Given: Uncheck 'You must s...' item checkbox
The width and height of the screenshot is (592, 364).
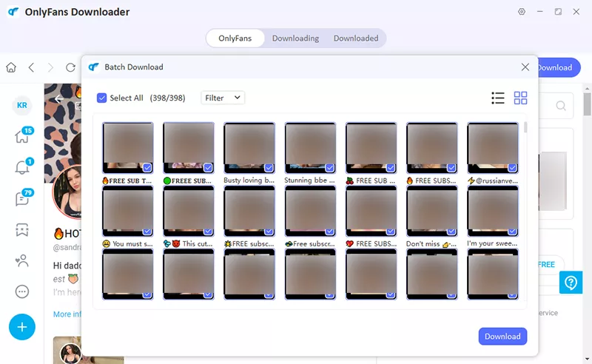Looking at the screenshot, I should [147, 231].
